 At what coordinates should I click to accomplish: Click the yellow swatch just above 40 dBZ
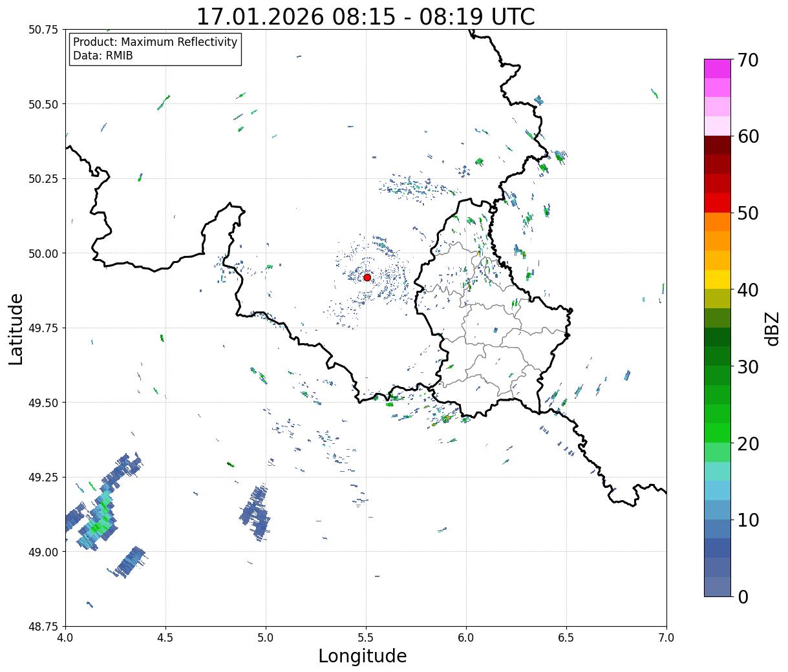(x=718, y=280)
